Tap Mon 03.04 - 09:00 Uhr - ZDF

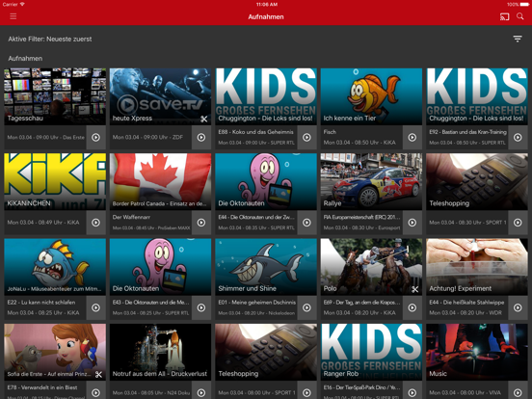pos(147,138)
